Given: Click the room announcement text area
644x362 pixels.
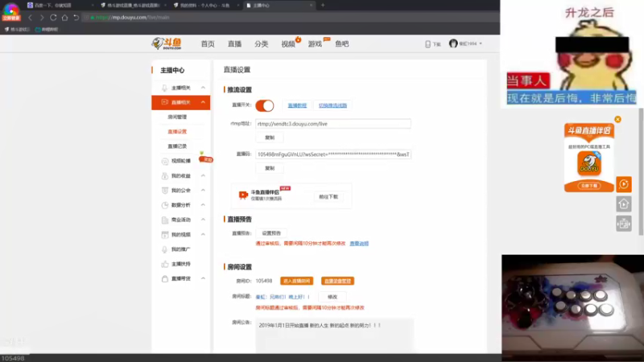Looking at the screenshot, I should [334, 335].
